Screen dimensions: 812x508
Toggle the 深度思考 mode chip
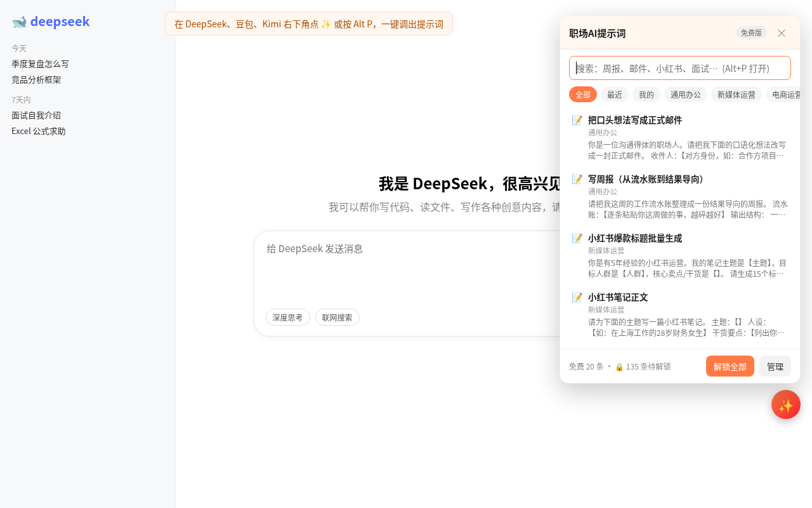pos(288,317)
